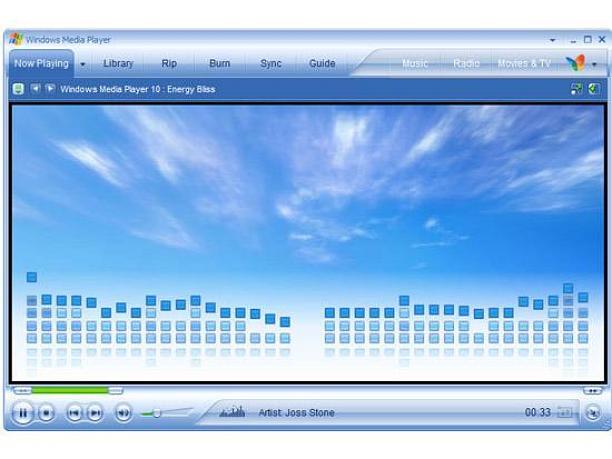Mute the sound with the speaker button
This screenshot has height=459, width=612.
click(x=123, y=413)
